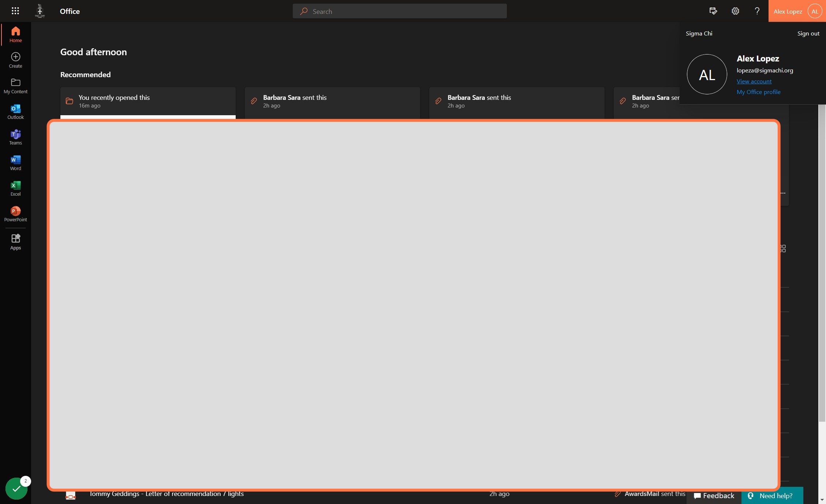Open Word from the sidebar
826x504 pixels.
(x=15, y=163)
